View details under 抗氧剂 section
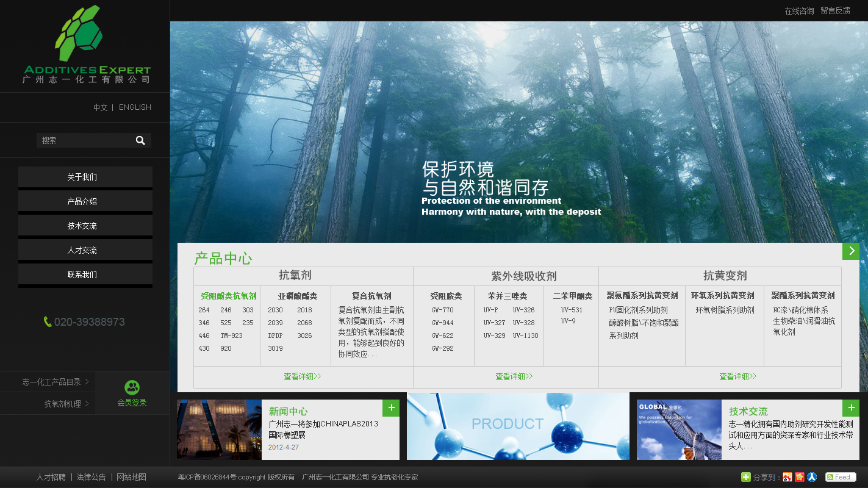This screenshot has height=488, width=868. (303, 377)
